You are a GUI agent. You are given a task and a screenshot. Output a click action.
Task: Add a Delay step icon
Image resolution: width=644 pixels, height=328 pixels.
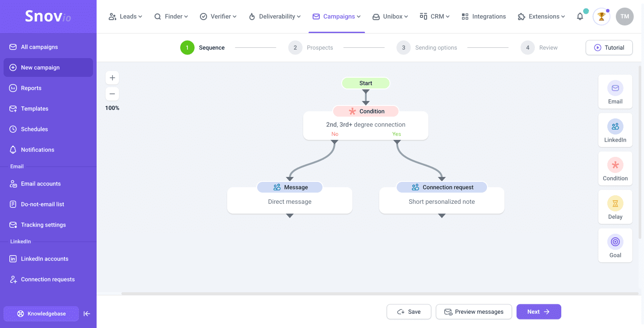click(615, 204)
